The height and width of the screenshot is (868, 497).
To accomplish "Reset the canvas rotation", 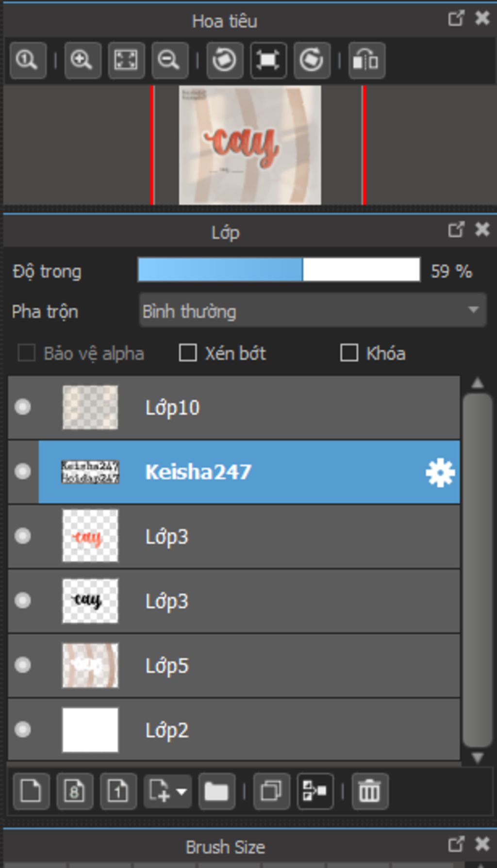I will (x=268, y=60).
